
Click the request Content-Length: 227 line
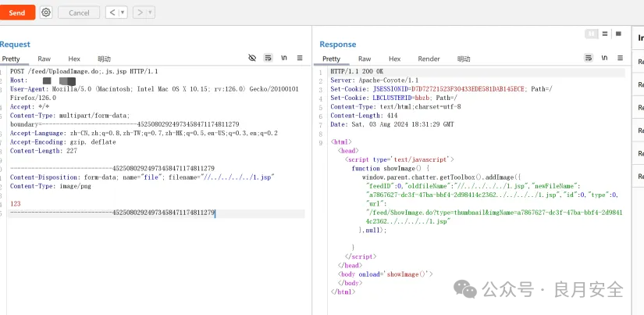click(44, 151)
